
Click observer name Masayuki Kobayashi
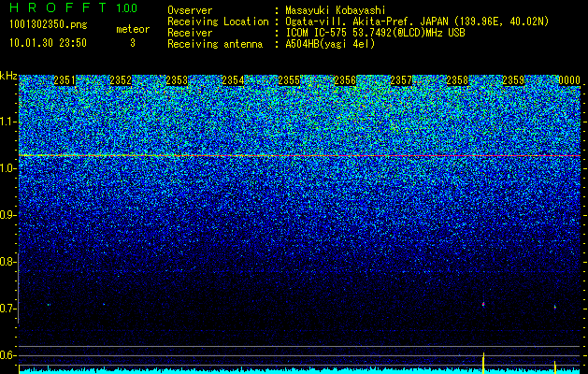[336, 10]
